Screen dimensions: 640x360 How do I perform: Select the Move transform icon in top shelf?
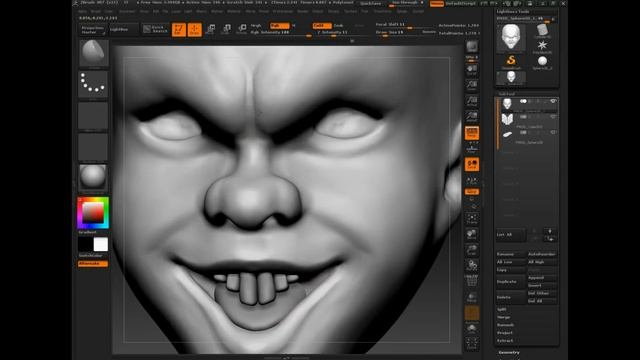(x=211, y=29)
